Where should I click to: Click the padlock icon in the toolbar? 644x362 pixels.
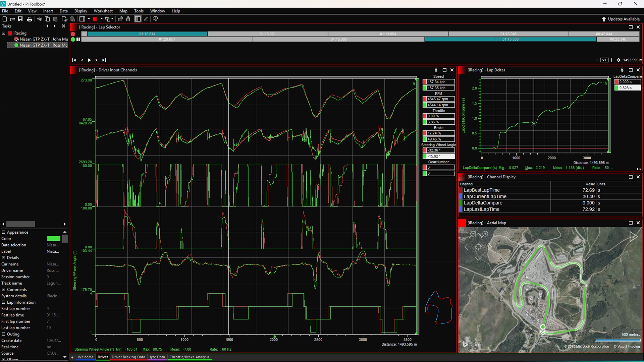[x=128, y=19]
